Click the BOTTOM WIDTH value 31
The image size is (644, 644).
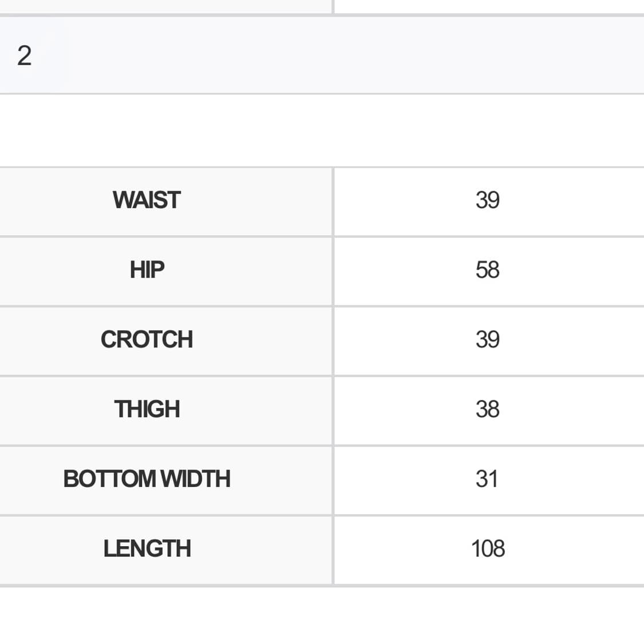tap(486, 479)
